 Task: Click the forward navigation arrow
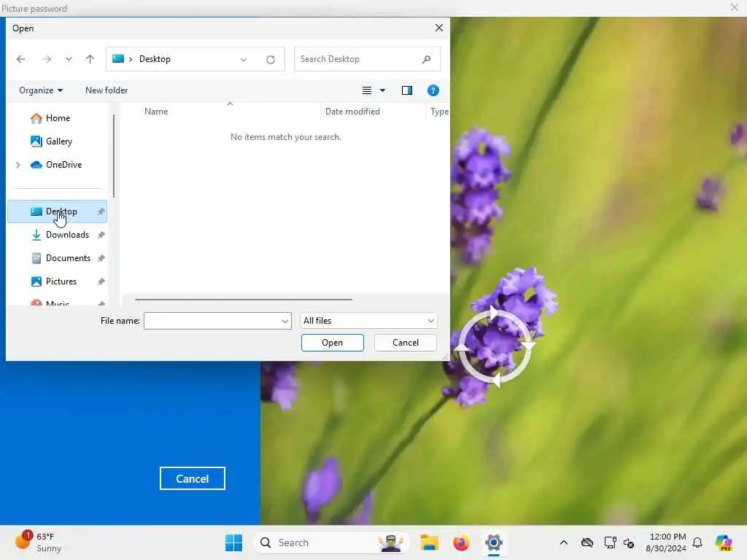point(46,59)
